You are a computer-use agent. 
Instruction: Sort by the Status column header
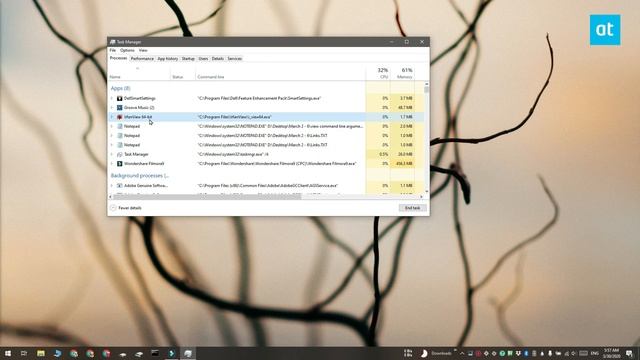[x=183, y=73]
